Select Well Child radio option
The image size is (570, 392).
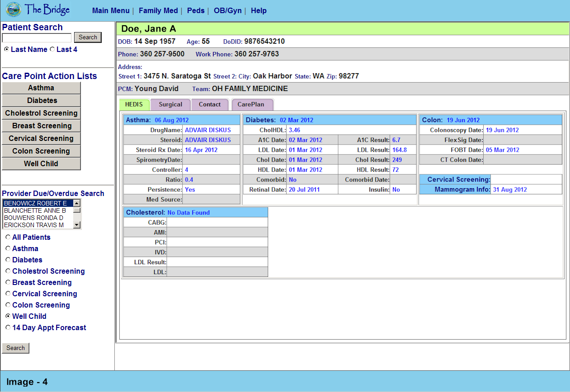point(8,316)
